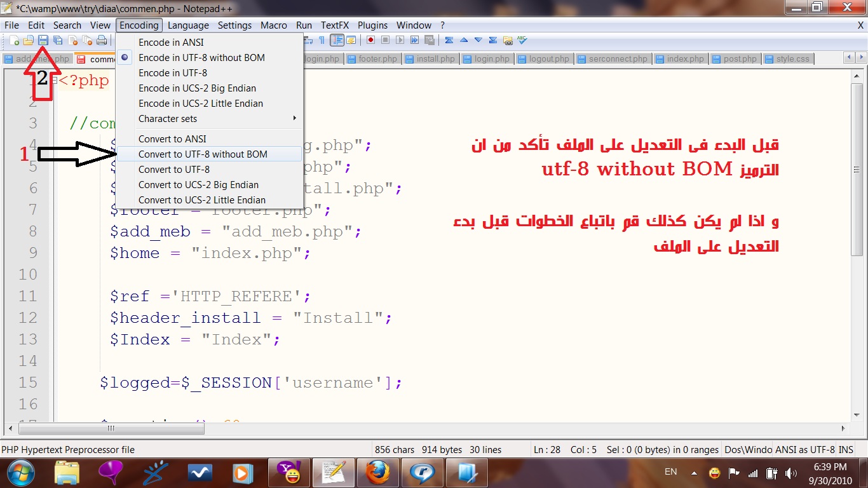868x488 pixels.
Task: Click the Save all files toolbar icon
Action: [x=58, y=41]
